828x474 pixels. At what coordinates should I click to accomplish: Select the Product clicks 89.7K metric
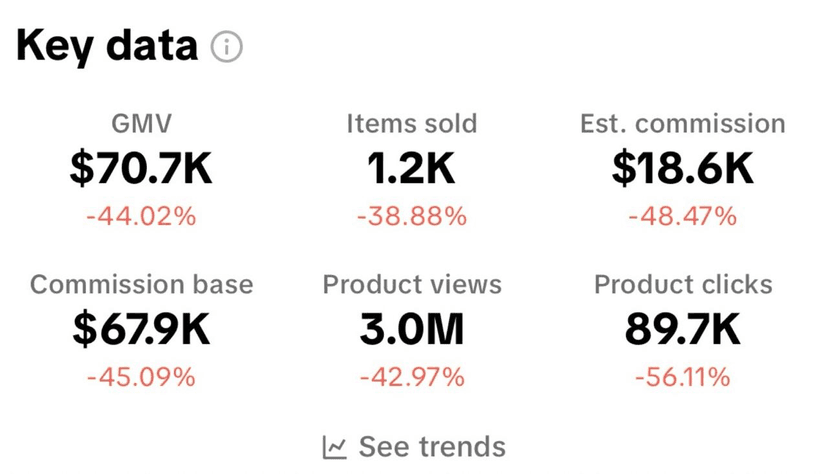click(683, 330)
